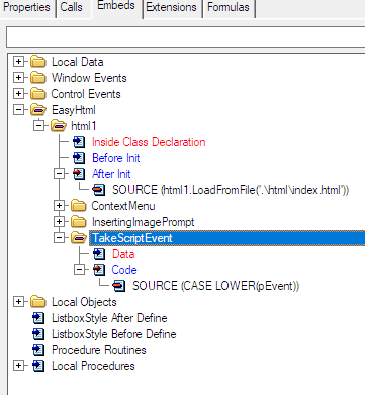Select the Inside Class Declaration entry
Screen dimensions: 370x395
149,142
